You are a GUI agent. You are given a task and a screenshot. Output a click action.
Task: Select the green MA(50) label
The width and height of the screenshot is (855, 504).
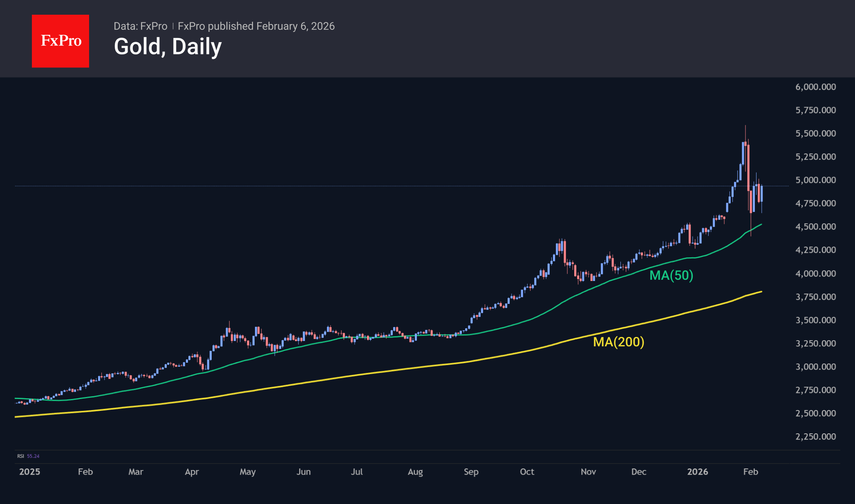point(671,276)
